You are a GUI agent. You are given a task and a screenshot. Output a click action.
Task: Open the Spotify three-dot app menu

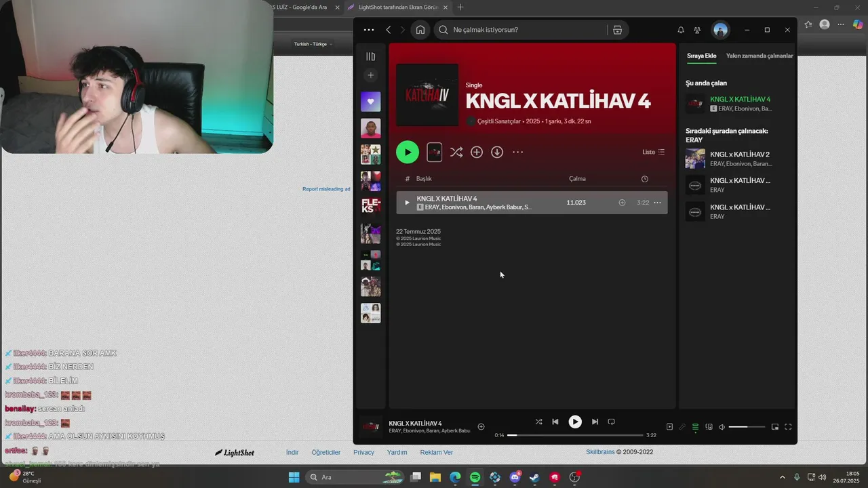pos(368,30)
